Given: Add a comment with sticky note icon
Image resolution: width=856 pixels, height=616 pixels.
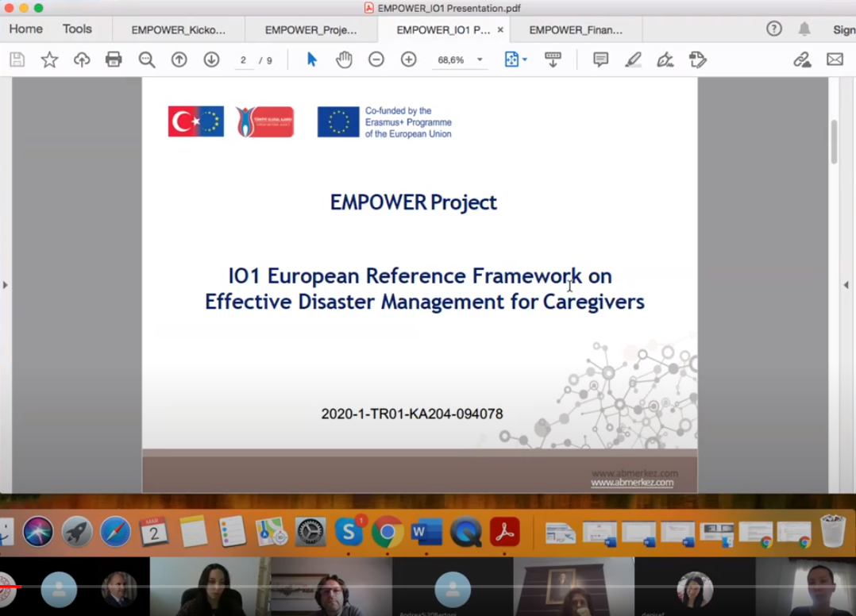Looking at the screenshot, I should pyautogui.click(x=601, y=60).
